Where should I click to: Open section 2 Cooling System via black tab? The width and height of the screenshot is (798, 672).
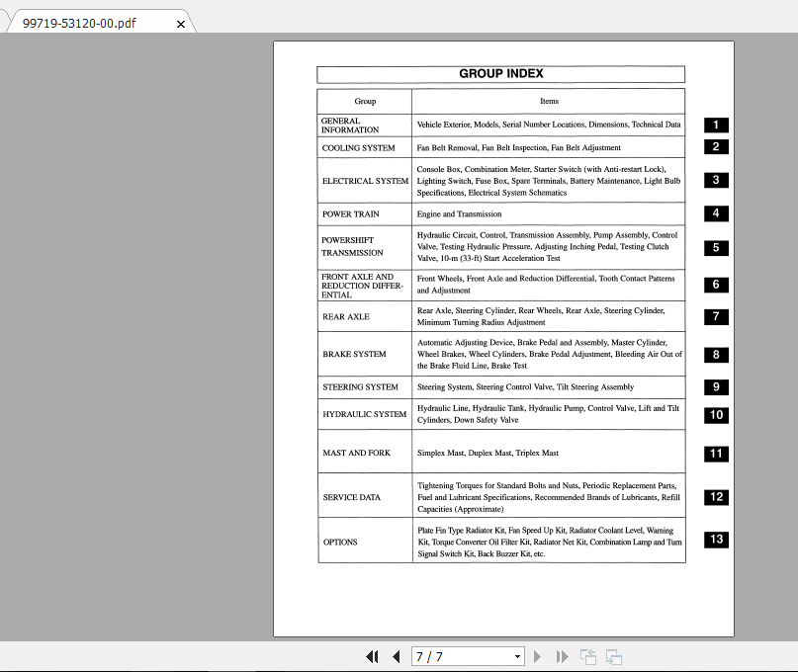[x=715, y=146]
